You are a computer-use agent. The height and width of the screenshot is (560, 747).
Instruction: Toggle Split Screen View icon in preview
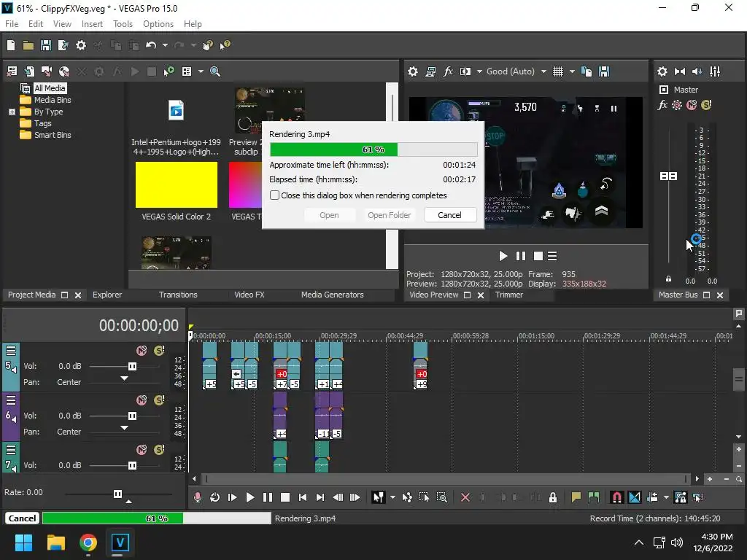click(465, 71)
